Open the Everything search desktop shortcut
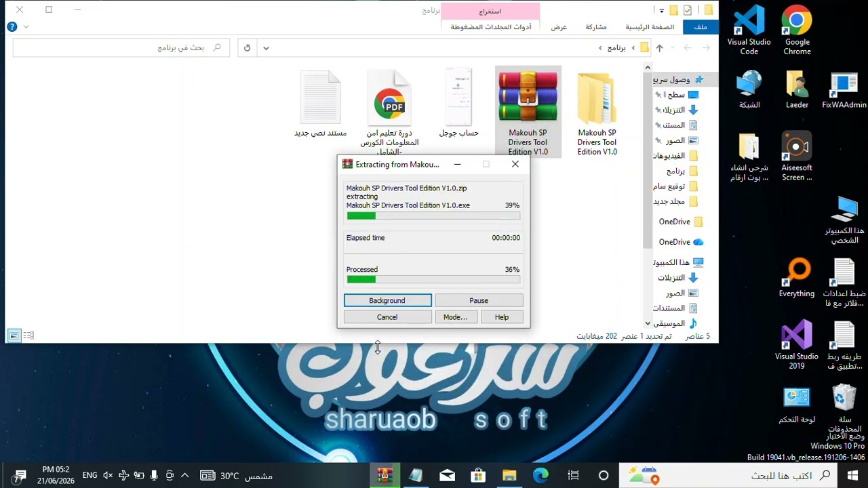This screenshot has height=488, width=868. point(797,278)
